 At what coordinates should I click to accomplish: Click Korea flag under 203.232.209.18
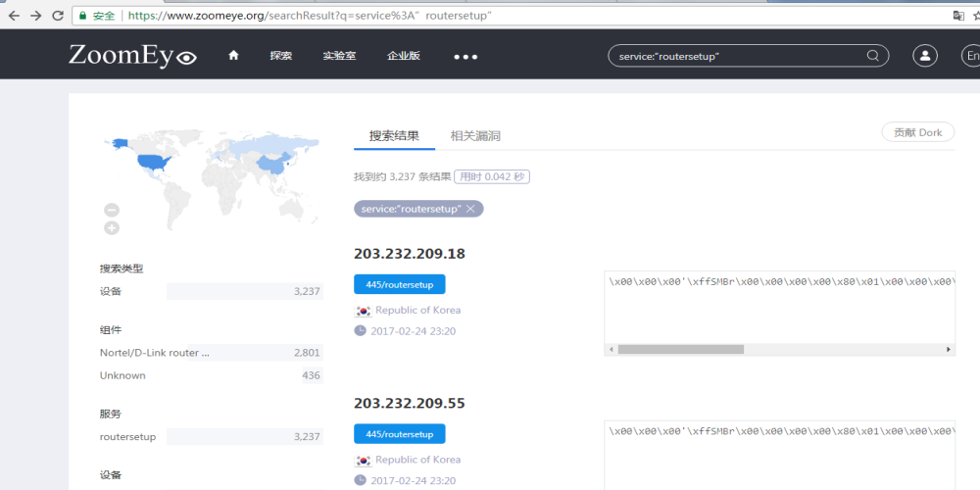(x=363, y=310)
